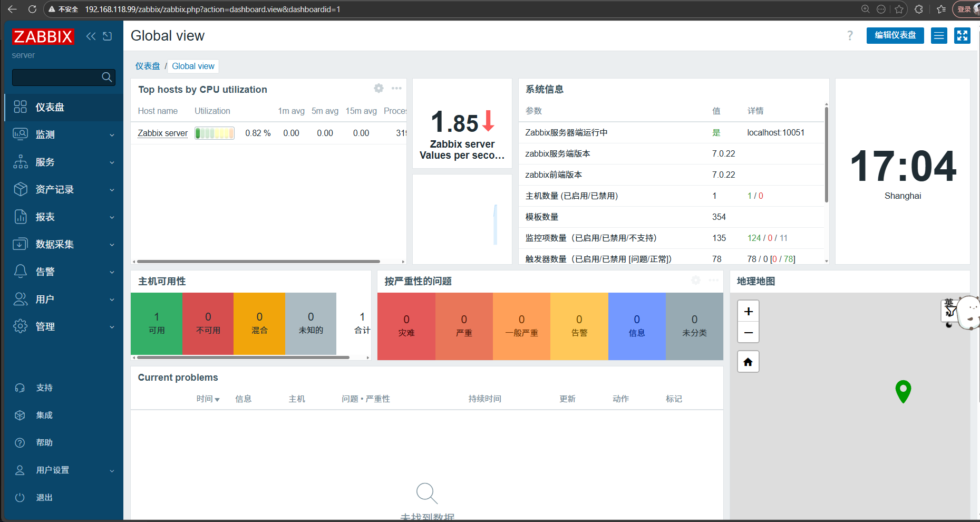Click the 服务 services icon
The height and width of the screenshot is (522, 980).
[20, 162]
